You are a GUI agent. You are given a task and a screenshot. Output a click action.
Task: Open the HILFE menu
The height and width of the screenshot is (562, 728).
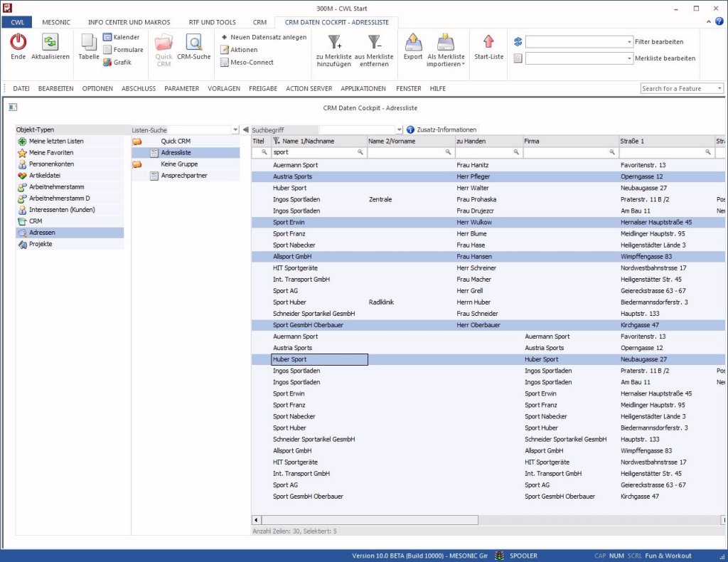tap(437, 89)
